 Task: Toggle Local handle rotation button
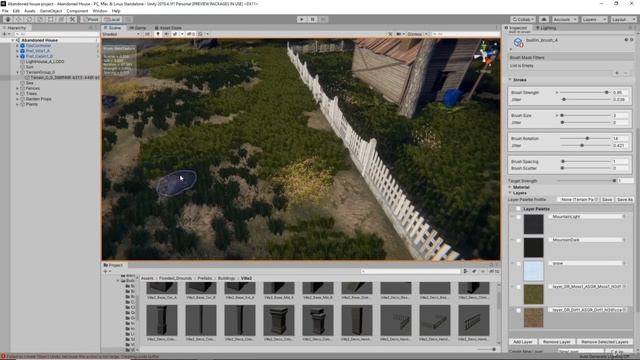112,19
